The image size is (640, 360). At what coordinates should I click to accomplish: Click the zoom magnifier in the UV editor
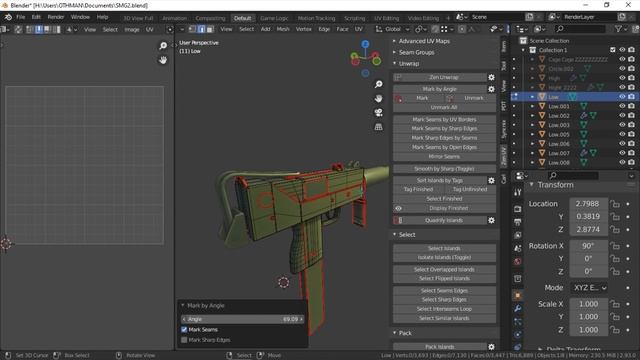[x=163, y=46]
